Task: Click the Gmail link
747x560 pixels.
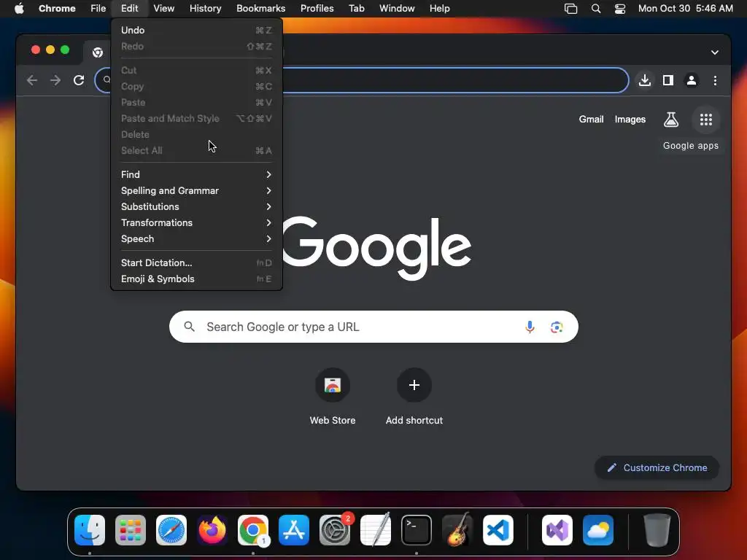Action: click(591, 120)
